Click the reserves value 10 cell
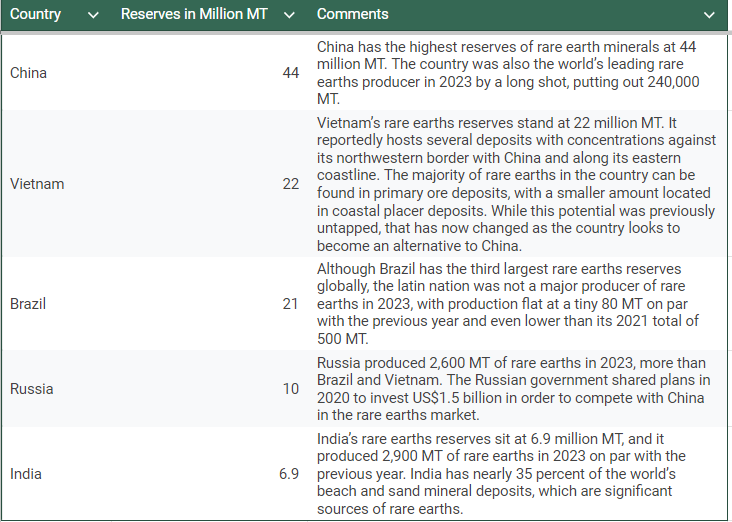This screenshot has width=732, height=522. pyautogui.click(x=290, y=388)
